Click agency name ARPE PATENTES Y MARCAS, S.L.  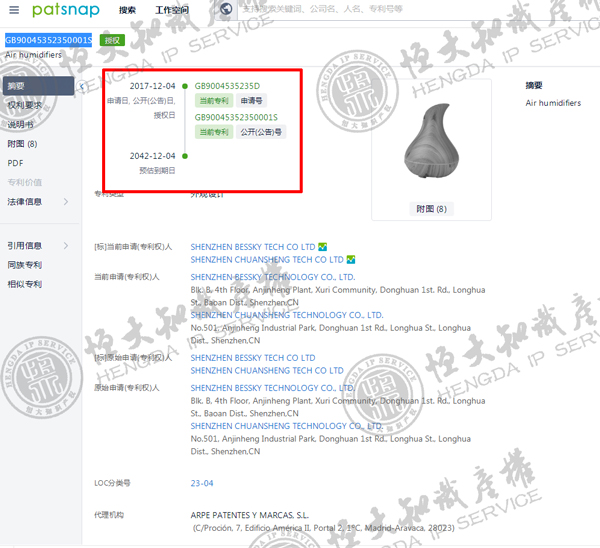(249, 515)
